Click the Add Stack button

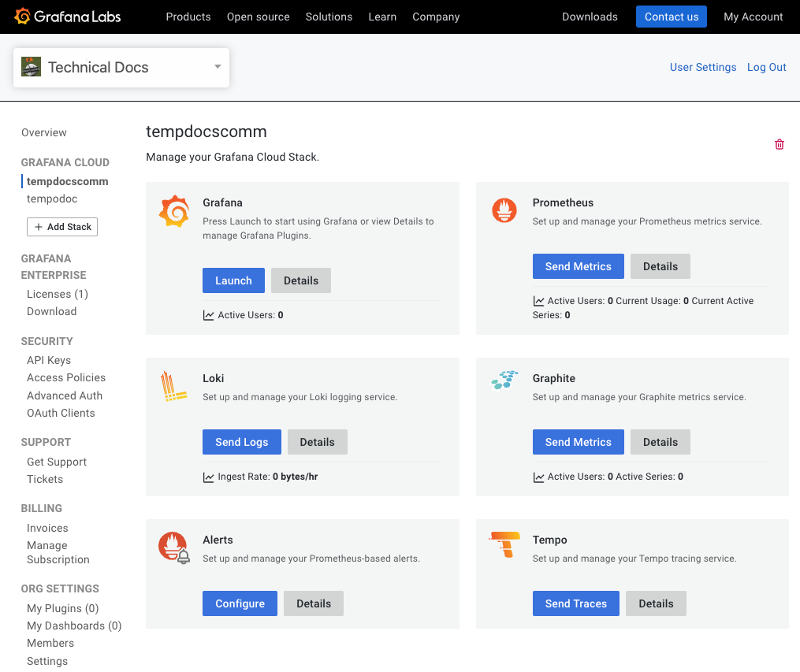coord(61,227)
